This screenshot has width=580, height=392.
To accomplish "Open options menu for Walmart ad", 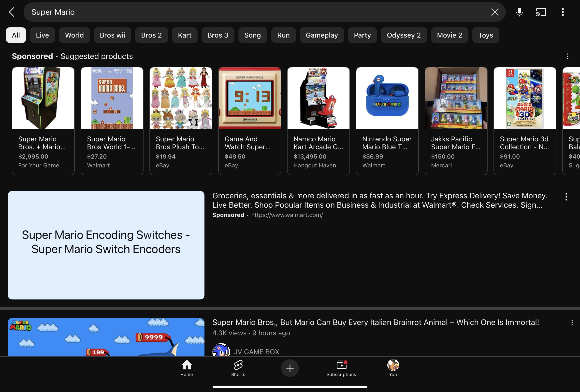I will coord(566,197).
